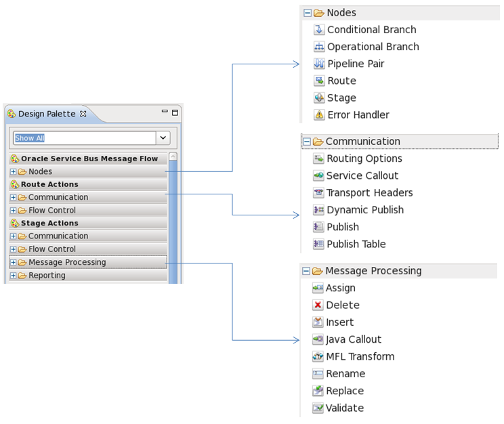Screen dimensions: 504x424
Task: Pick the Error Handler warning icon
Action: pos(319,114)
